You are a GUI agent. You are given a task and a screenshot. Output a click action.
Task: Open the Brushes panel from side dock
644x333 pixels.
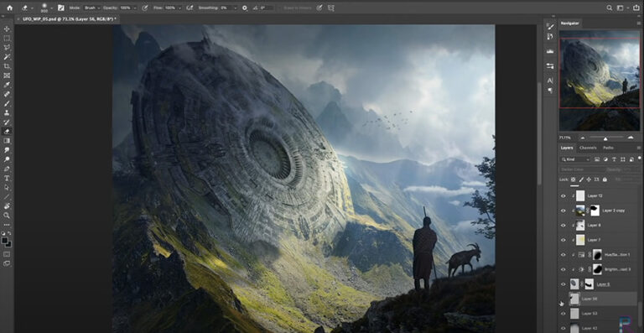550,26
